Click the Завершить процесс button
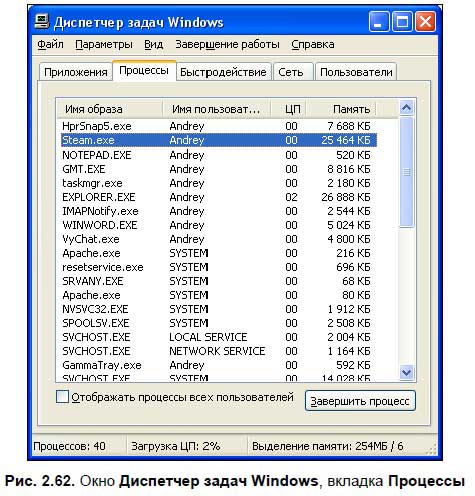 (360, 401)
